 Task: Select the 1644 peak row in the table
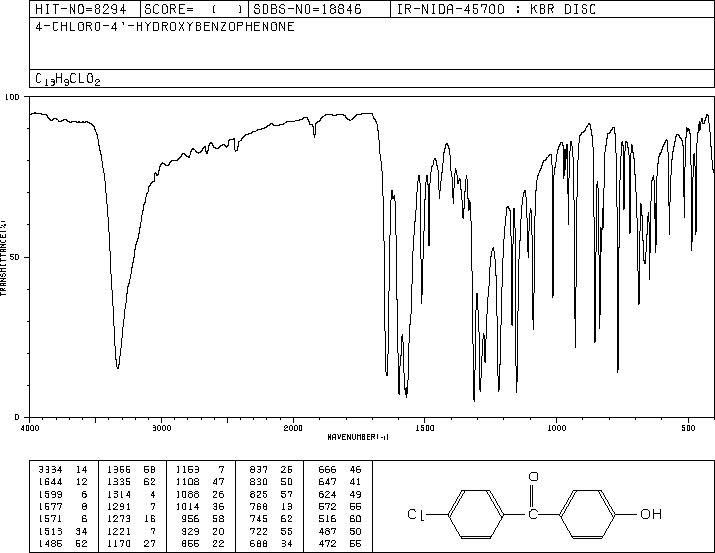(x=63, y=482)
